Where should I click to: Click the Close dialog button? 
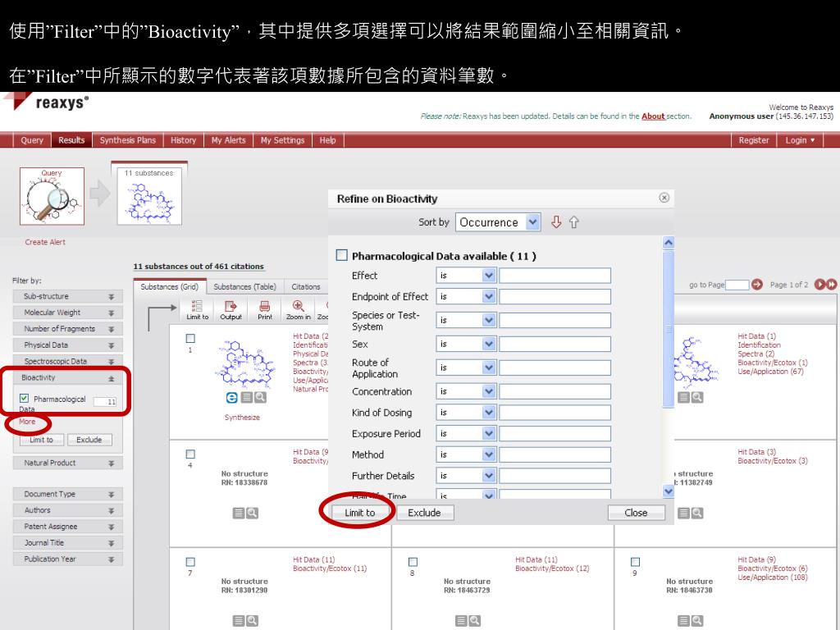tap(636, 513)
